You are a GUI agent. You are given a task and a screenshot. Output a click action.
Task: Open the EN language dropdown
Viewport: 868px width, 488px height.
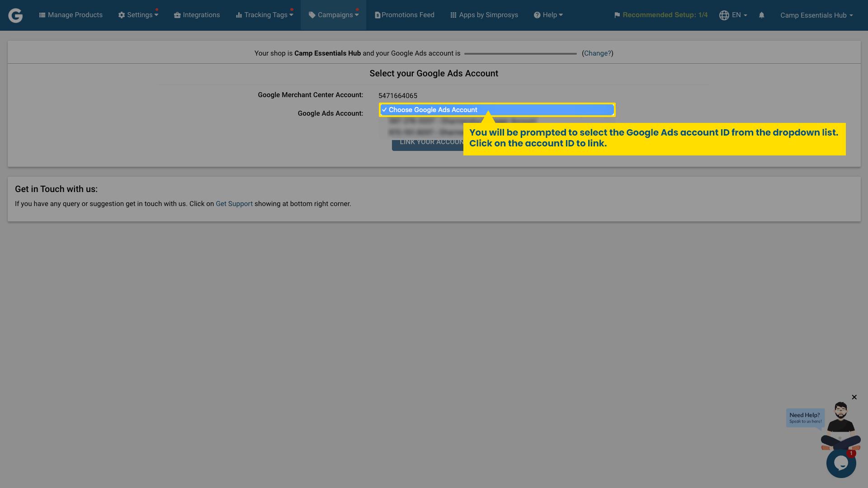coord(737,15)
